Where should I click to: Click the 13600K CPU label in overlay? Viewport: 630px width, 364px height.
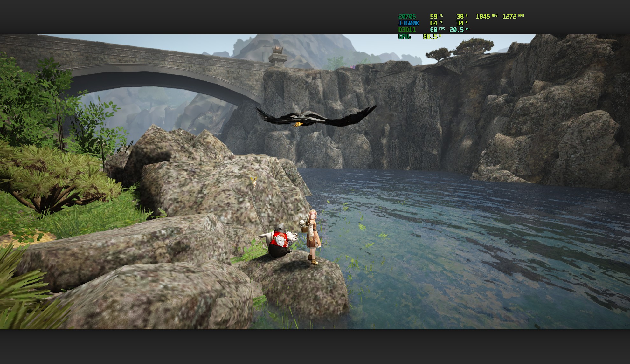pos(408,23)
